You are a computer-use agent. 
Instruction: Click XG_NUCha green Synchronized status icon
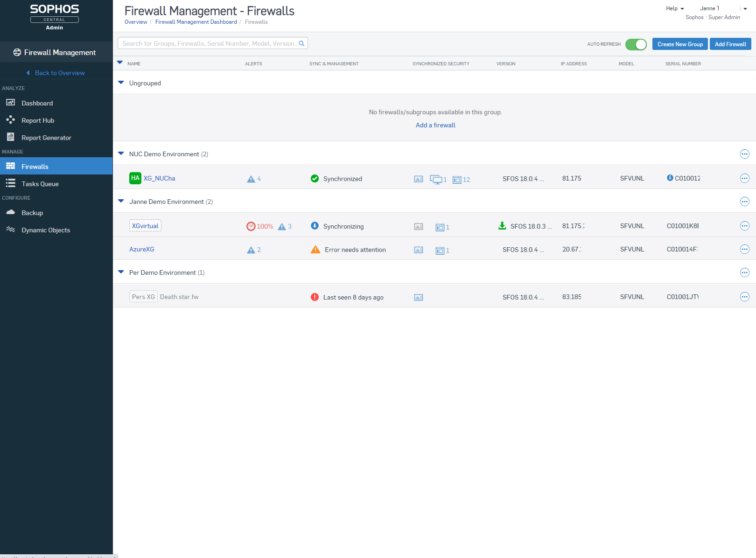click(x=315, y=179)
